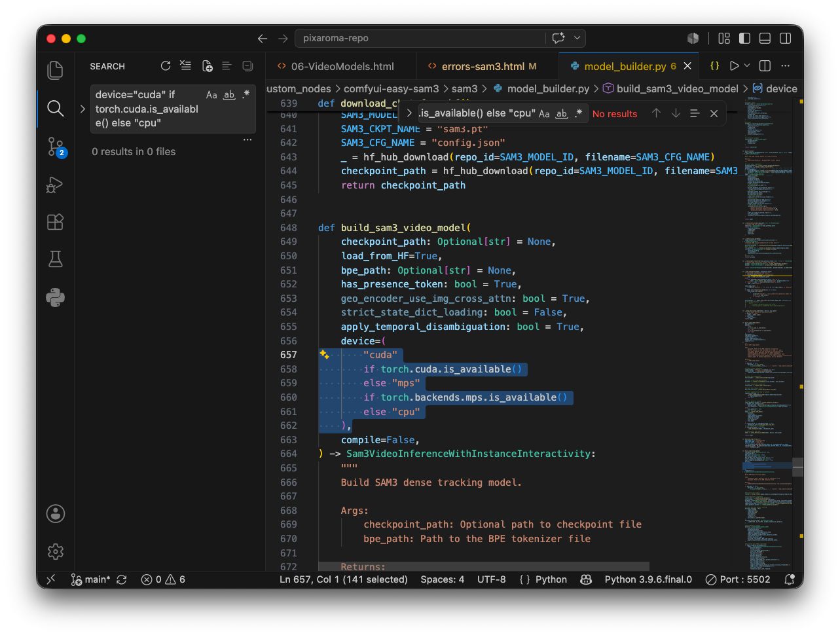Open the Manage gear menu
The image size is (840, 637).
coord(56,552)
